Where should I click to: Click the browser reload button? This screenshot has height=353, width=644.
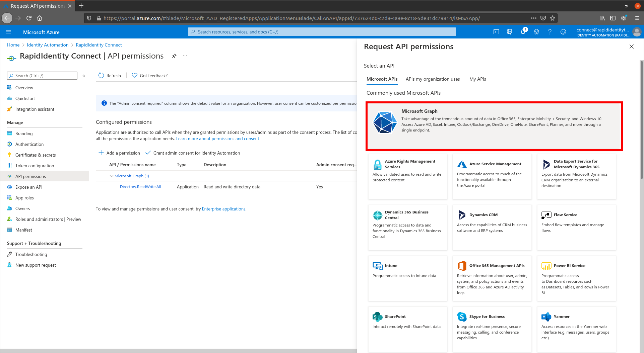pyautogui.click(x=29, y=18)
